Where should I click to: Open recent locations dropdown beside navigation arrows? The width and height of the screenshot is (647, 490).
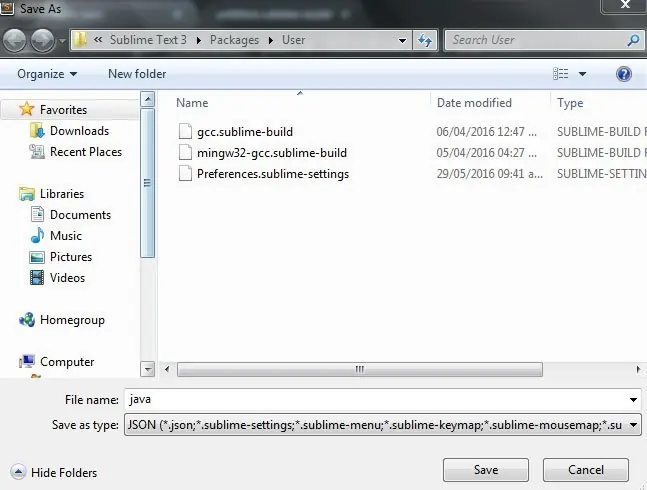coord(62,40)
